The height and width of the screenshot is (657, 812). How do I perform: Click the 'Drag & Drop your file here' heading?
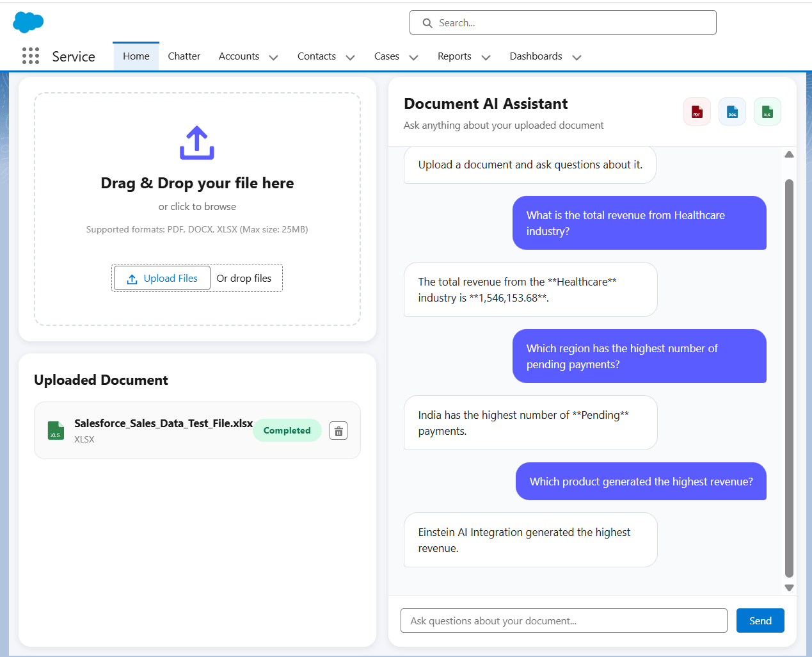(197, 183)
